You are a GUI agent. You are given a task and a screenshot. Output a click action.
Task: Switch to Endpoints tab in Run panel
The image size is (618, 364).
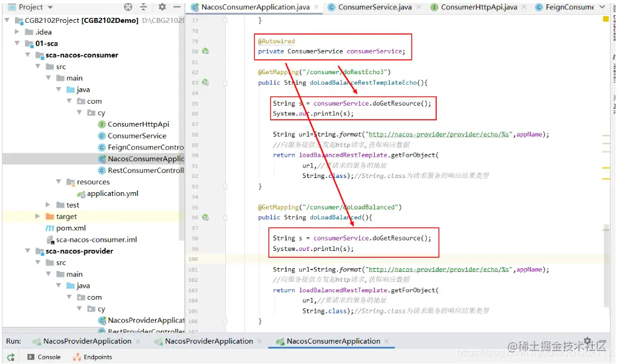93,357
